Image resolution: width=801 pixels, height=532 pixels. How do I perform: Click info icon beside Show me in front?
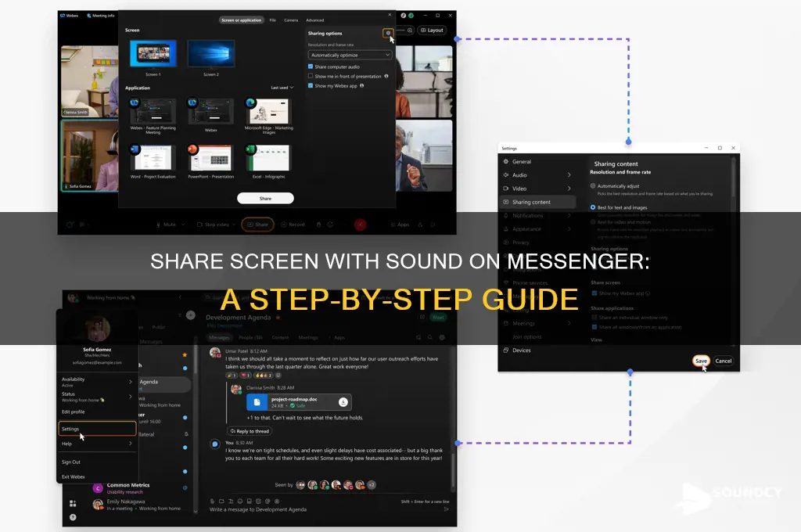tap(386, 76)
